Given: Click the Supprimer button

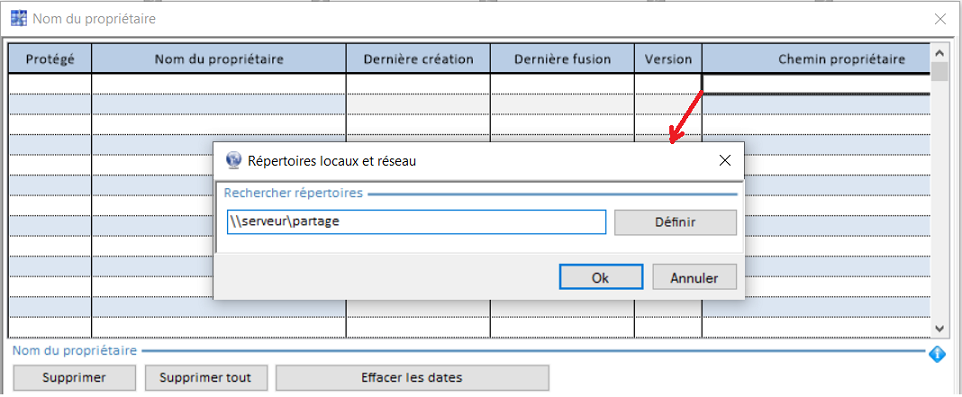Looking at the screenshot, I should click(x=74, y=377).
